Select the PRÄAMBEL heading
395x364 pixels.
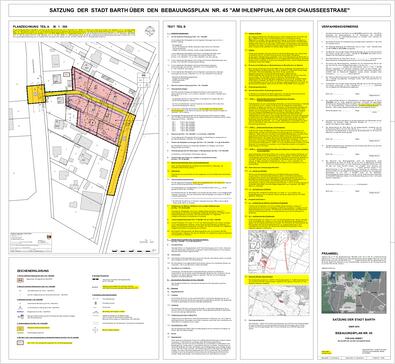[x=330, y=253]
